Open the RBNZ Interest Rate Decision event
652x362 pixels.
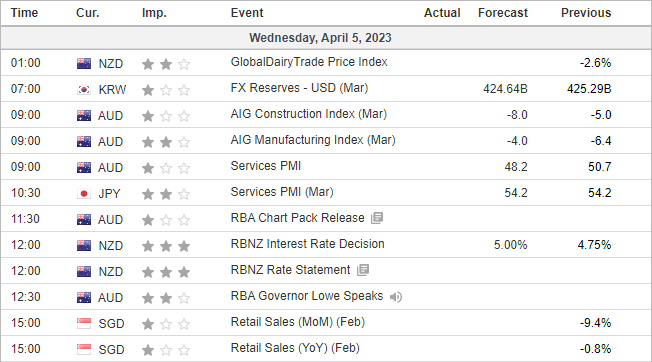307,244
